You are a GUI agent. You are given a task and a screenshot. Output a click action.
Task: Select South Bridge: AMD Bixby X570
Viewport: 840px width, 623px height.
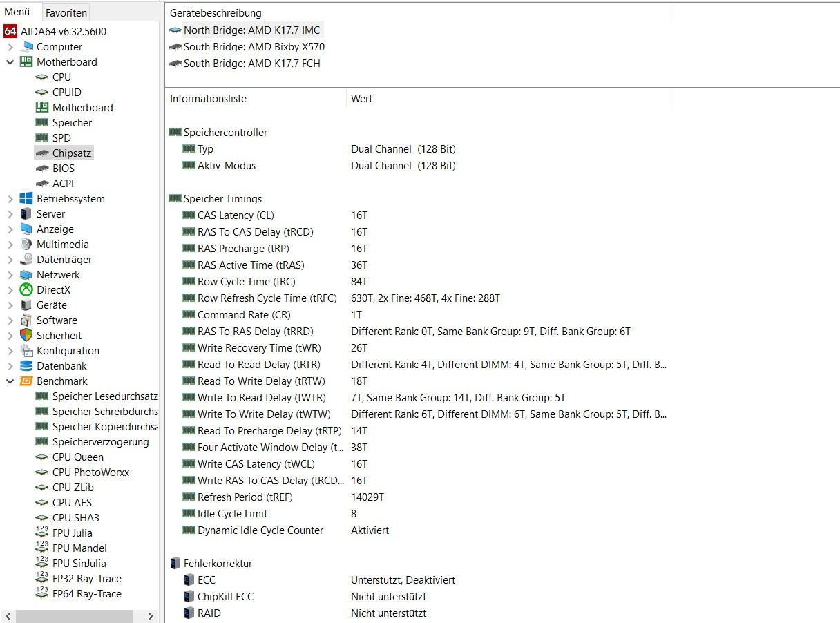click(x=247, y=47)
